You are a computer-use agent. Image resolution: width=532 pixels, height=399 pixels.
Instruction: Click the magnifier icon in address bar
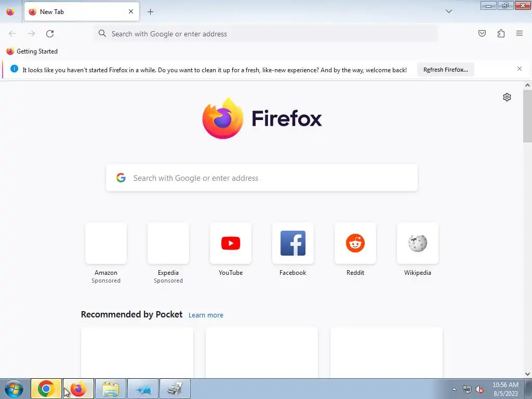pos(102,33)
